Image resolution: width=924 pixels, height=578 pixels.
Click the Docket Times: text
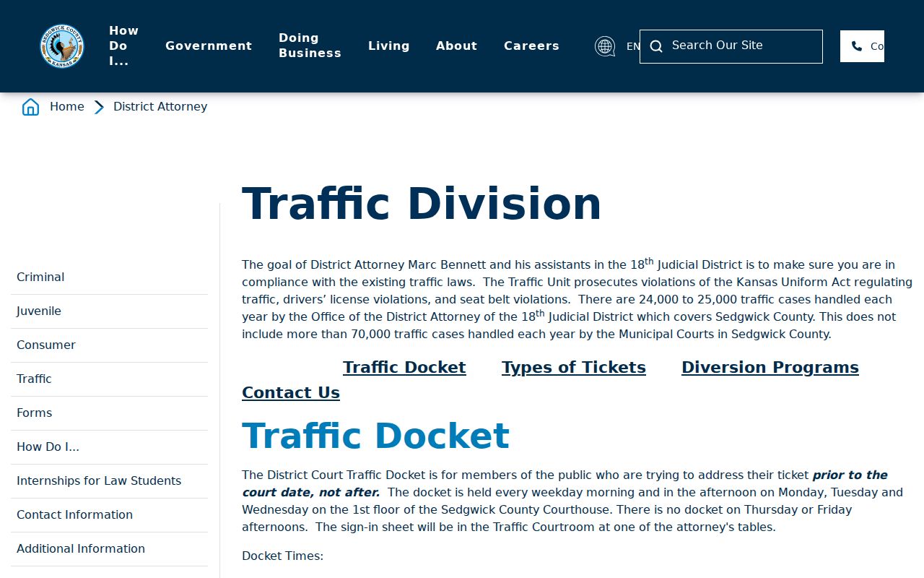[282, 556]
